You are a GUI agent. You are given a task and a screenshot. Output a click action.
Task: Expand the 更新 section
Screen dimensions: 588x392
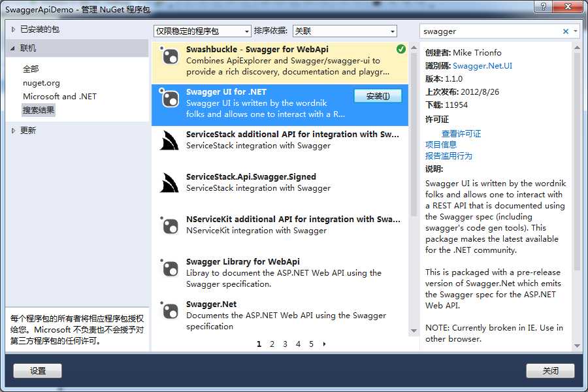click(14, 131)
